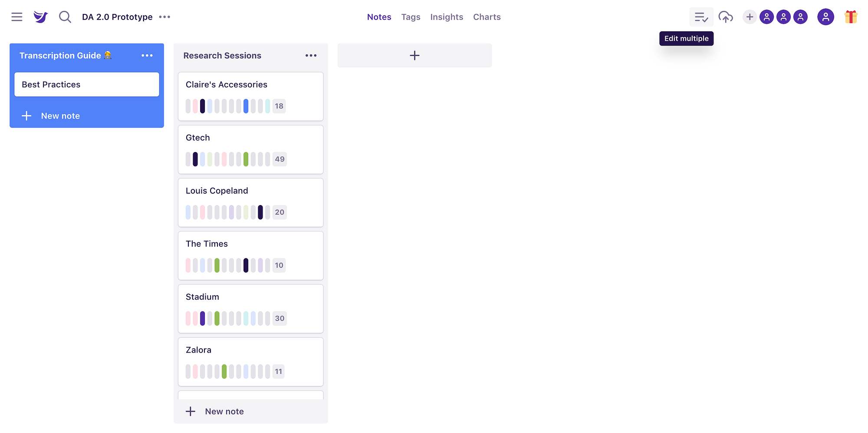Open the gift box icon
This screenshot has height=433, width=868.
(x=851, y=17)
